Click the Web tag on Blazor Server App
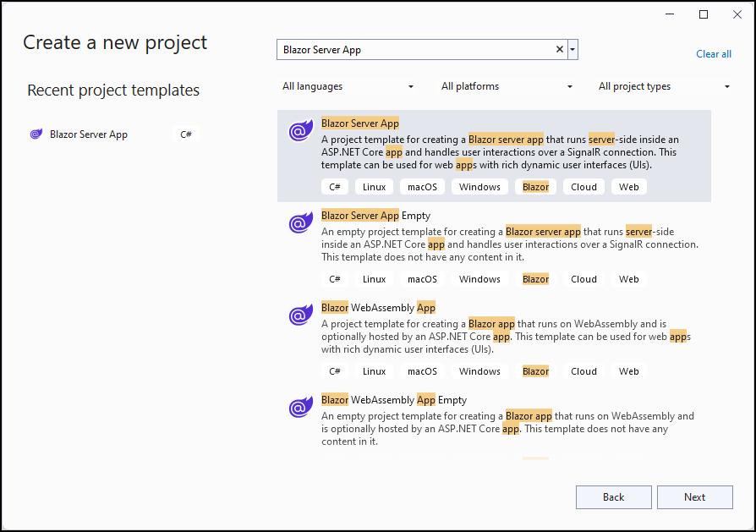The height and width of the screenshot is (532, 756). 628,186
